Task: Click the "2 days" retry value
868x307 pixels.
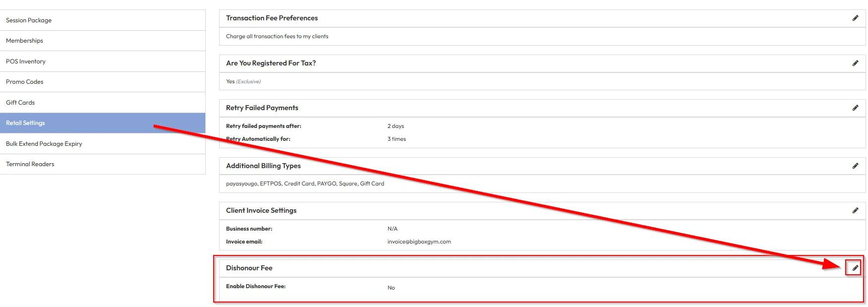Action: click(x=396, y=126)
